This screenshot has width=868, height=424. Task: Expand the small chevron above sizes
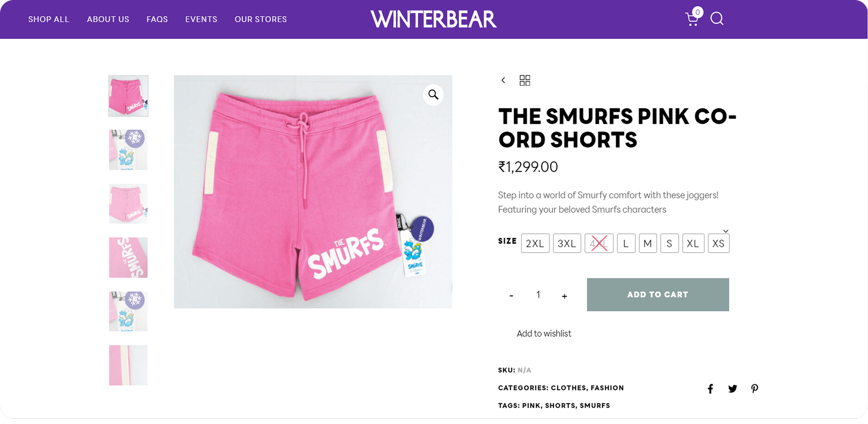(726, 231)
